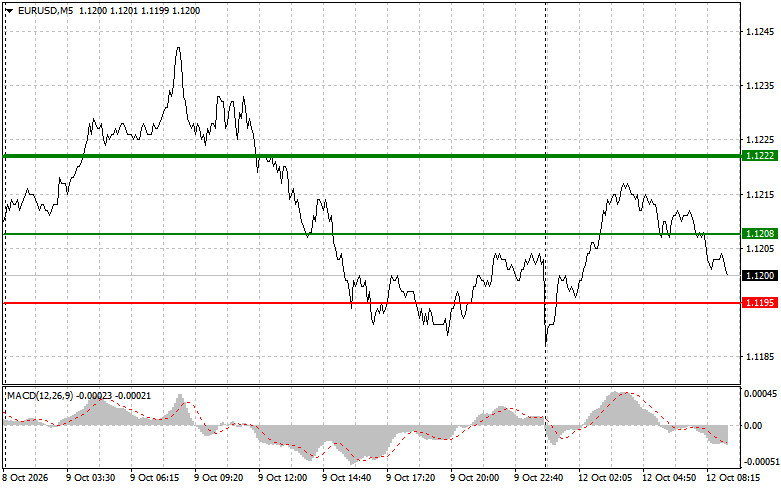Image resolution: width=781 pixels, height=489 pixels.
Task: Click the 0.00045 MACD scale value
Action: pos(761,394)
